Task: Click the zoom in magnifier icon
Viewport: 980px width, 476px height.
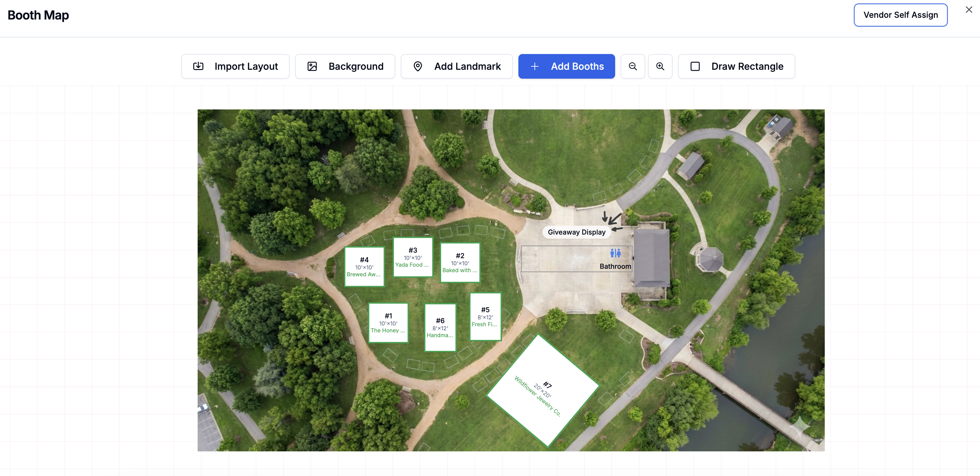Action: click(x=660, y=66)
